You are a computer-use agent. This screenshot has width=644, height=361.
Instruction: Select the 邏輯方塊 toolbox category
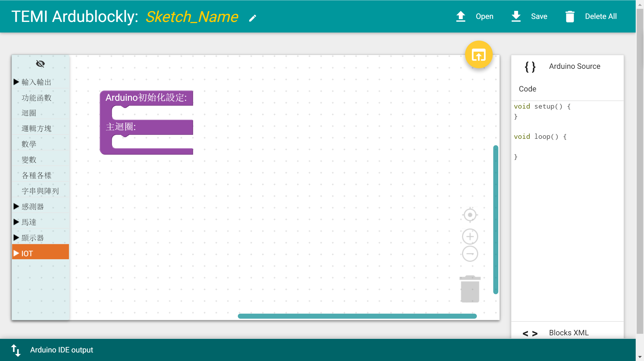36,129
